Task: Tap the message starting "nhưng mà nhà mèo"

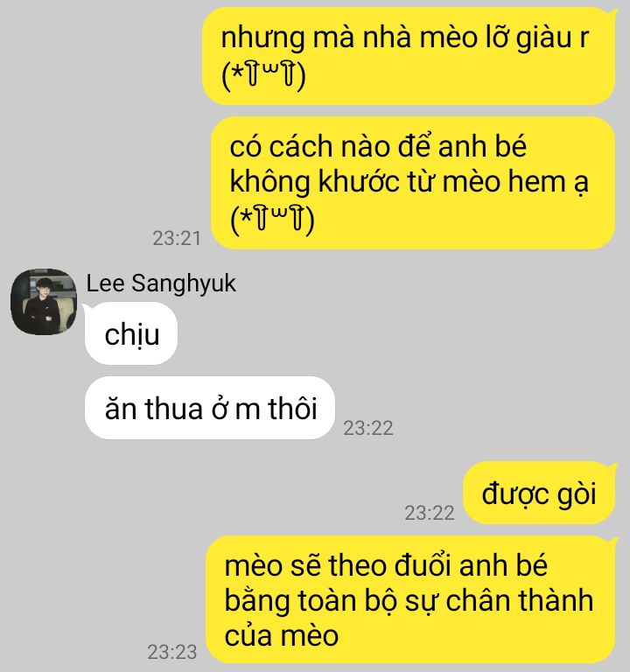Action: 409,56
